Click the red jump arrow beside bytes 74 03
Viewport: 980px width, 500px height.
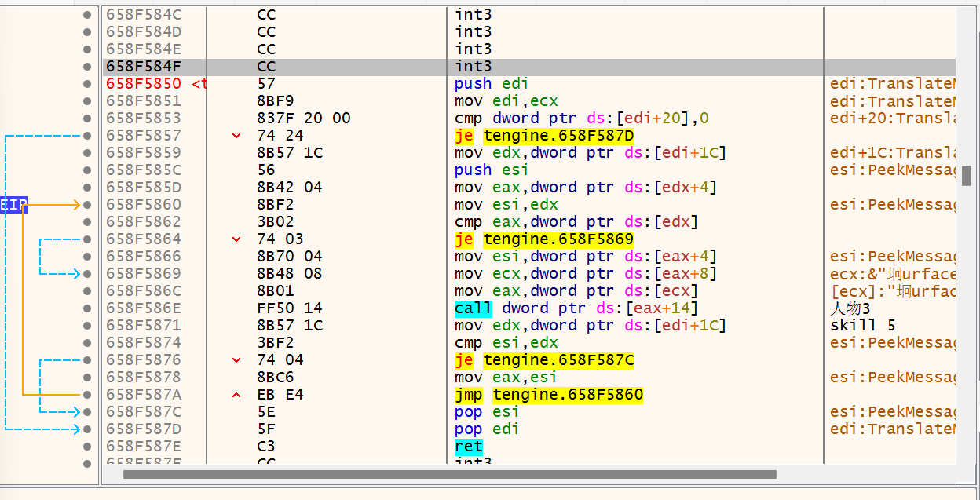[236, 239]
